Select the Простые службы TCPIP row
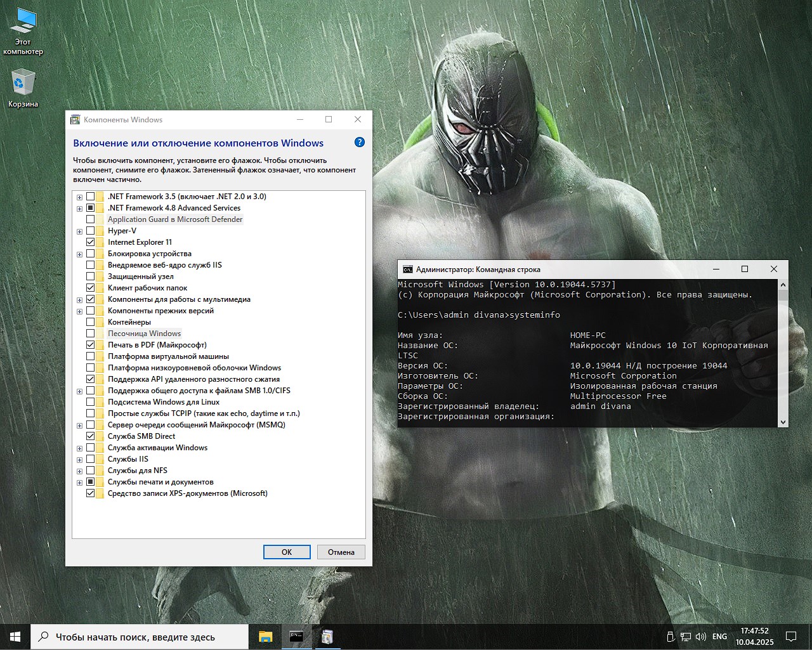Viewport: 812px width, 650px height. 204,413
